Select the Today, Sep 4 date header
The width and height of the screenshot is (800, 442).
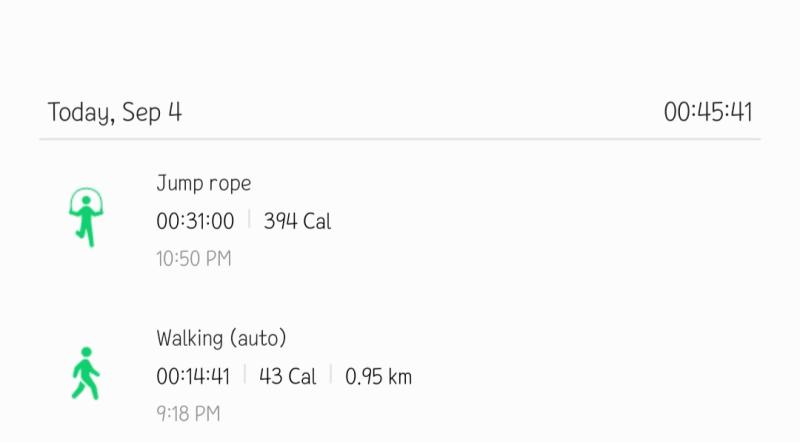pyautogui.click(x=115, y=112)
